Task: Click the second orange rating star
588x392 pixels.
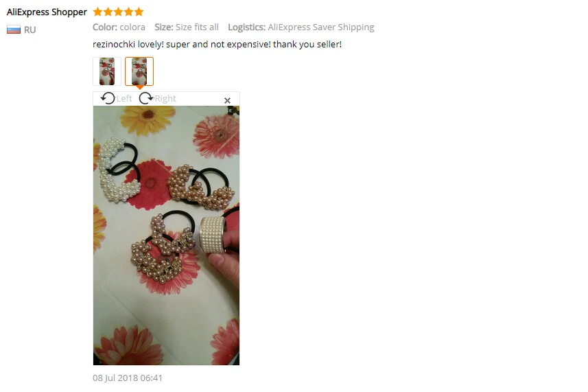Action: 108,12
